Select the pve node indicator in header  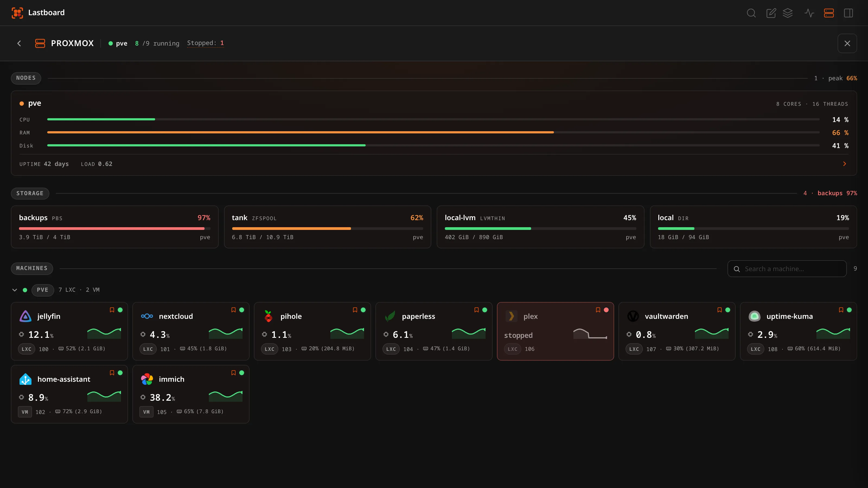point(118,43)
